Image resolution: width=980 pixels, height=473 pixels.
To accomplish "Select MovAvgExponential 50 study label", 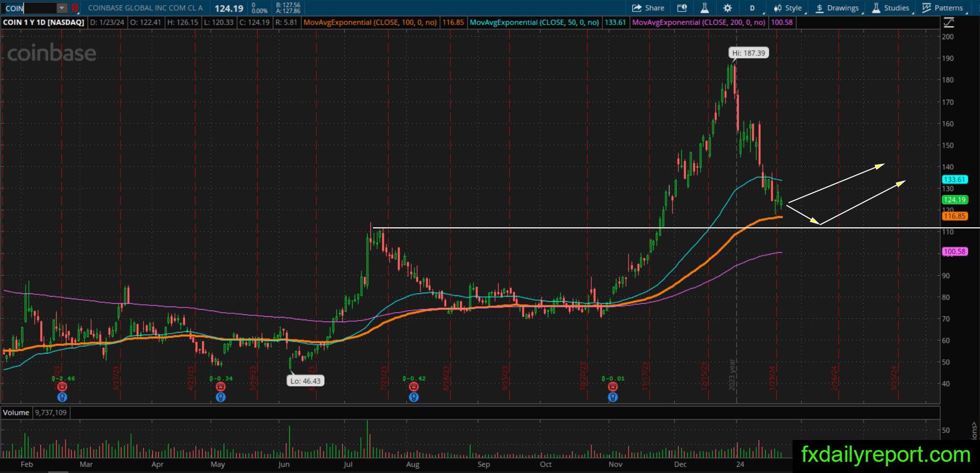I will coord(534,23).
